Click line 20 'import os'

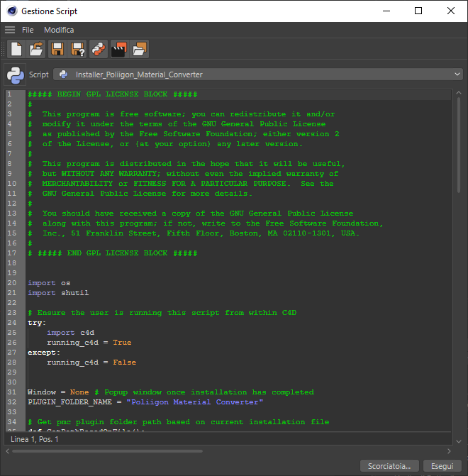(x=49, y=283)
